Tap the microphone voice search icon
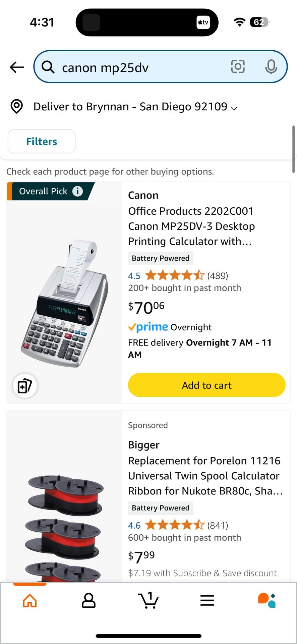 click(271, 67)
